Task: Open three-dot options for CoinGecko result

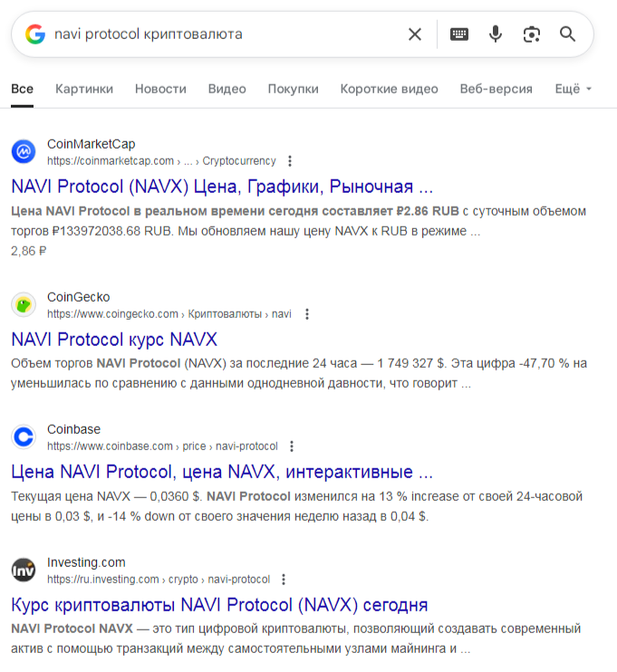Action: pos(307,314)
